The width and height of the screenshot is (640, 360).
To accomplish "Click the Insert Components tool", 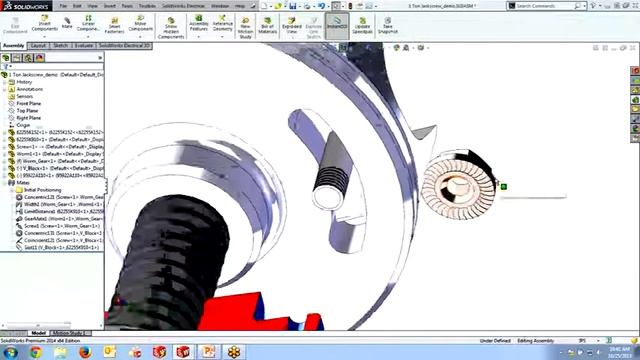I will [44, 23].
